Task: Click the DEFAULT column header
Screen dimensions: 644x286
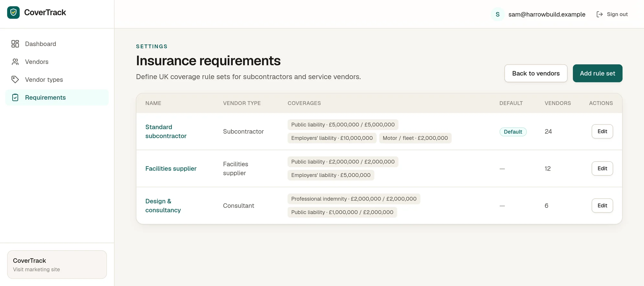Action: (x=511, y=103)
